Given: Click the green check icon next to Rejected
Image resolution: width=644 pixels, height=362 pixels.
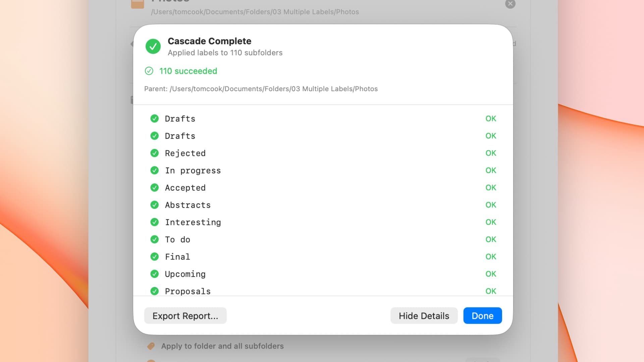Looking at the screenshot, I should [x=155, y=153].
